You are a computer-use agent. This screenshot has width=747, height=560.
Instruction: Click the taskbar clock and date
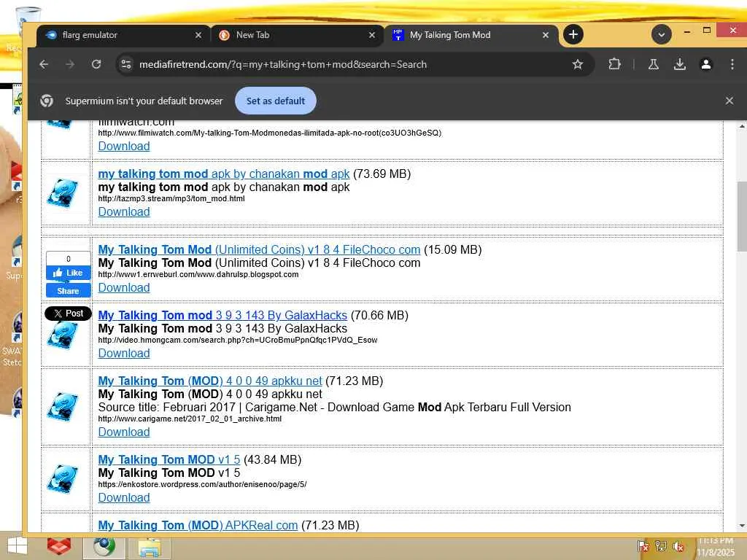coord(716,547)
